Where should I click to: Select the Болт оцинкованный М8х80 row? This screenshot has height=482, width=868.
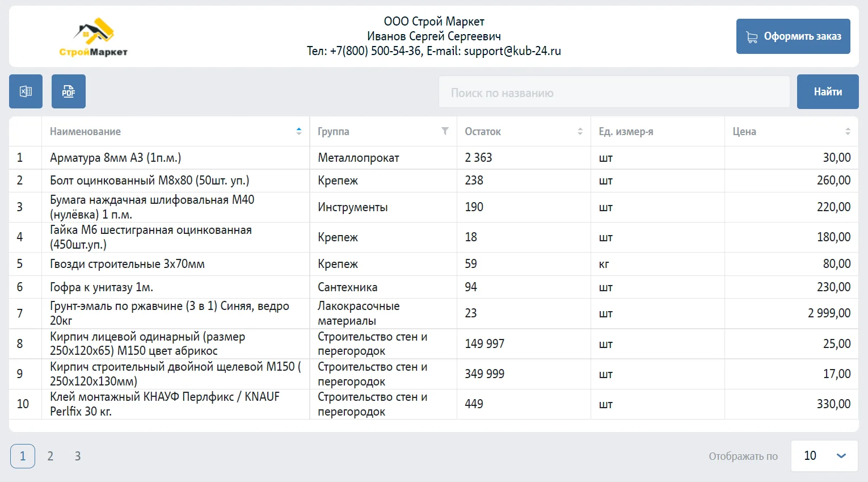pos(150,181)
